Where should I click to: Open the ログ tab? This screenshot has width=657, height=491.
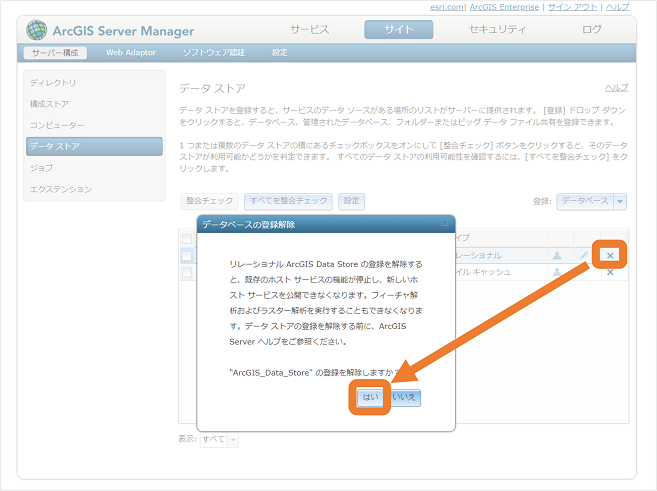click(592, 30)
